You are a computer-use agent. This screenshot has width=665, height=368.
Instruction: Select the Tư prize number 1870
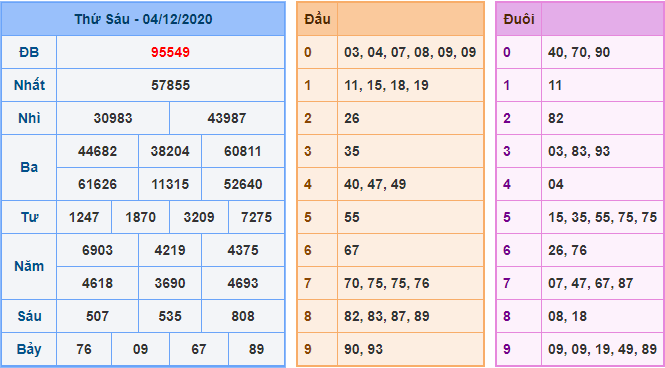pyautogui.click(x=140, y=217)
